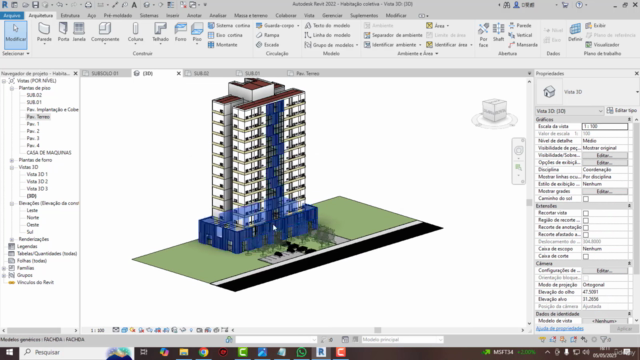The width and height of the screenshot is (640, 360).
Task: Click the Escala da vista field
Action: point(604,127)
